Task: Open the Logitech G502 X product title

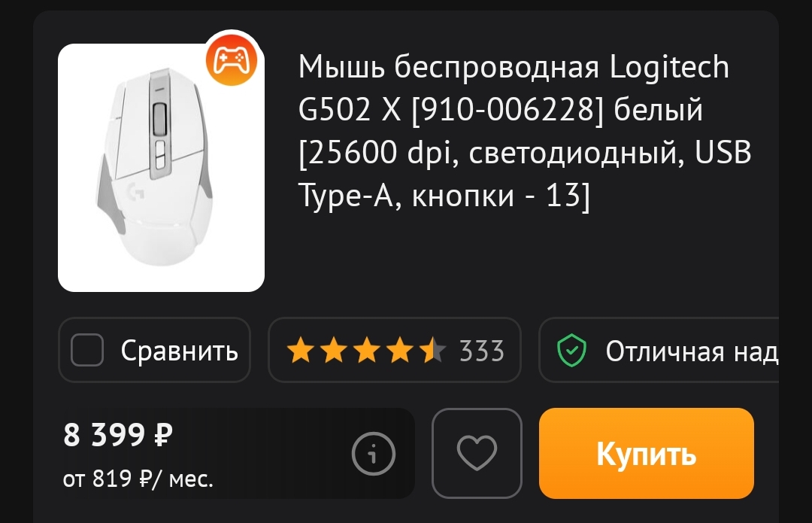Action: point(525,131)
